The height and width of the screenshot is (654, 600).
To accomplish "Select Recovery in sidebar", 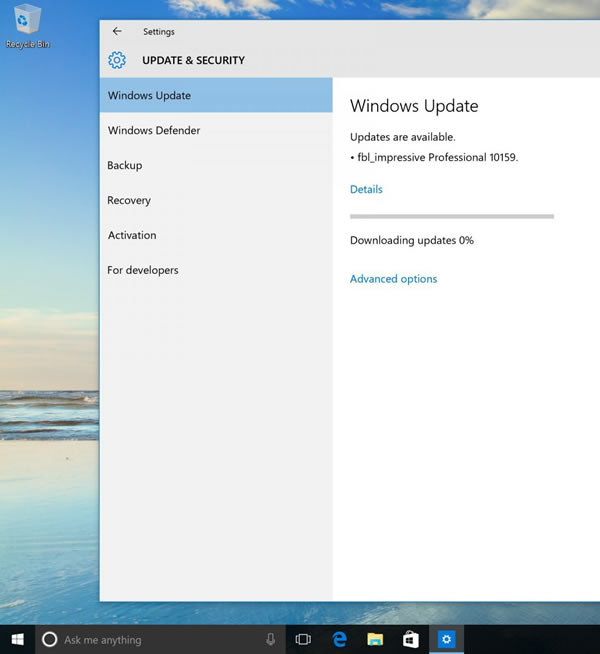I will (216, 200).
